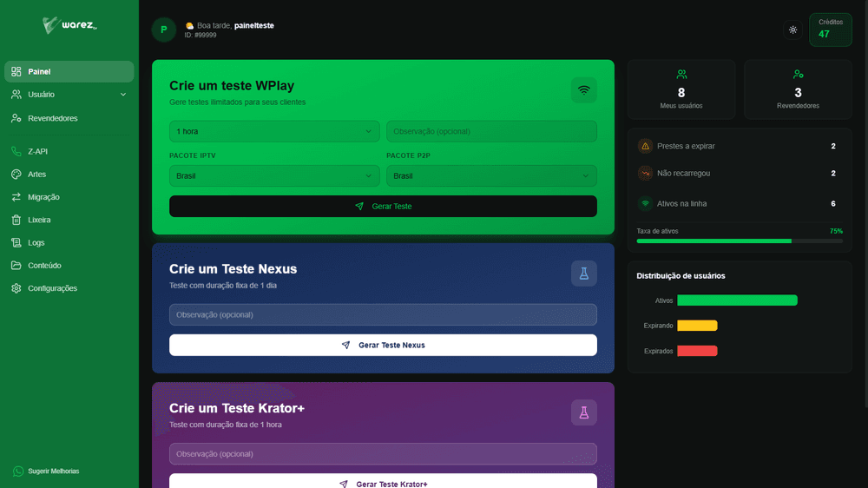Open the Lixeira menu item
The width and height of the screenshot is (868, 488).
point(69,220)
